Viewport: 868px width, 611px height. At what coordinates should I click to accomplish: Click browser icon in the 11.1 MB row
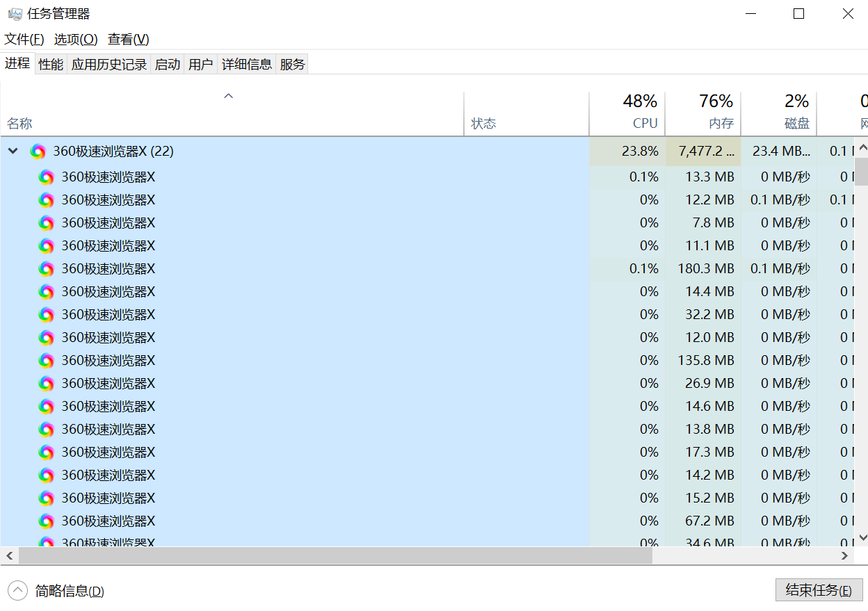(47, 246)
